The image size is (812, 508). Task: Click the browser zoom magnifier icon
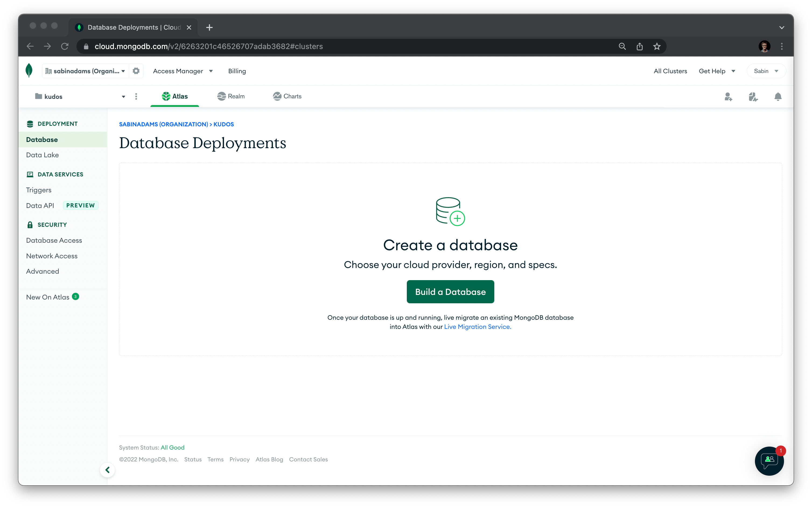pyautogui.click(x=622, y=46)
